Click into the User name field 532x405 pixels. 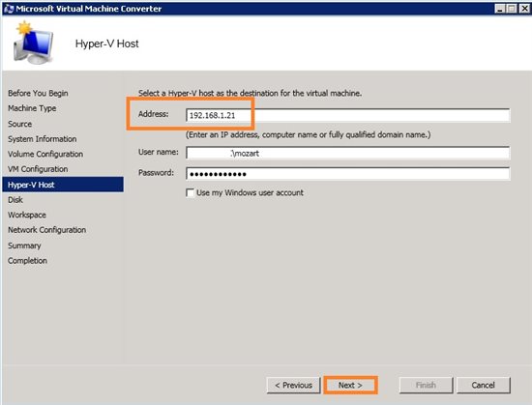click(348, 153)
